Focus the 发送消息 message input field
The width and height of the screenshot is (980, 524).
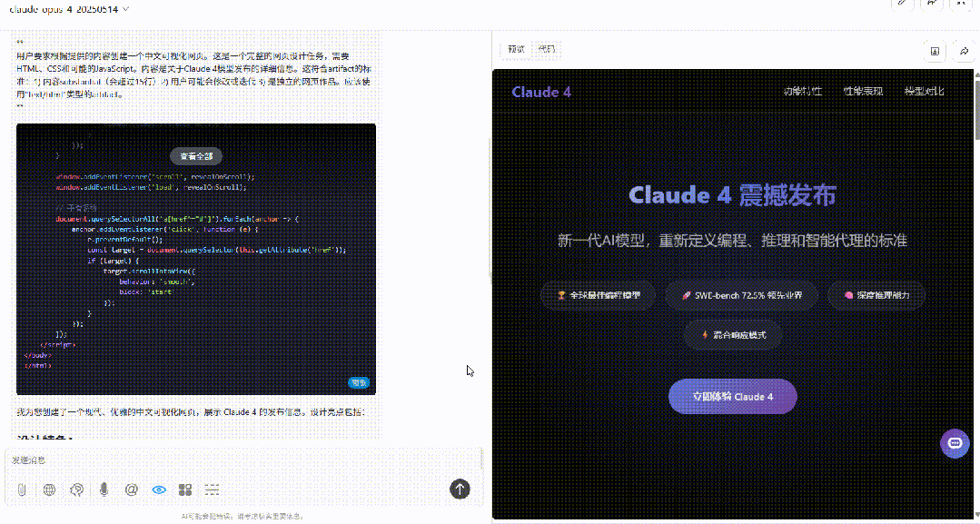tap(243, 460)
